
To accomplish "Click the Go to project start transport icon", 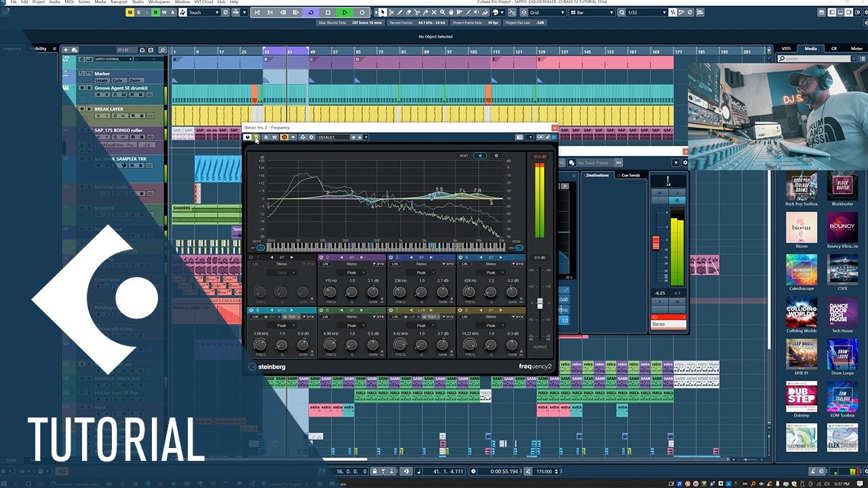I will (x=258, y=12).
